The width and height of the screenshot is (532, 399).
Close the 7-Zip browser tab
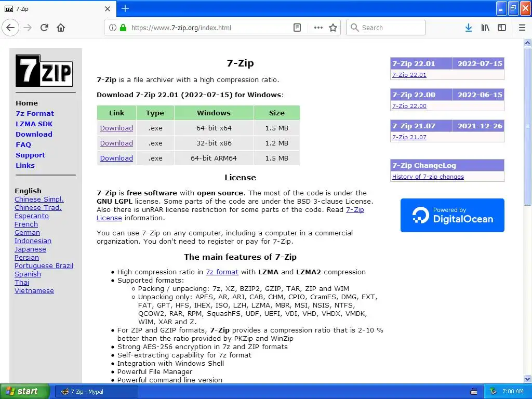click(x=108, y=9)
